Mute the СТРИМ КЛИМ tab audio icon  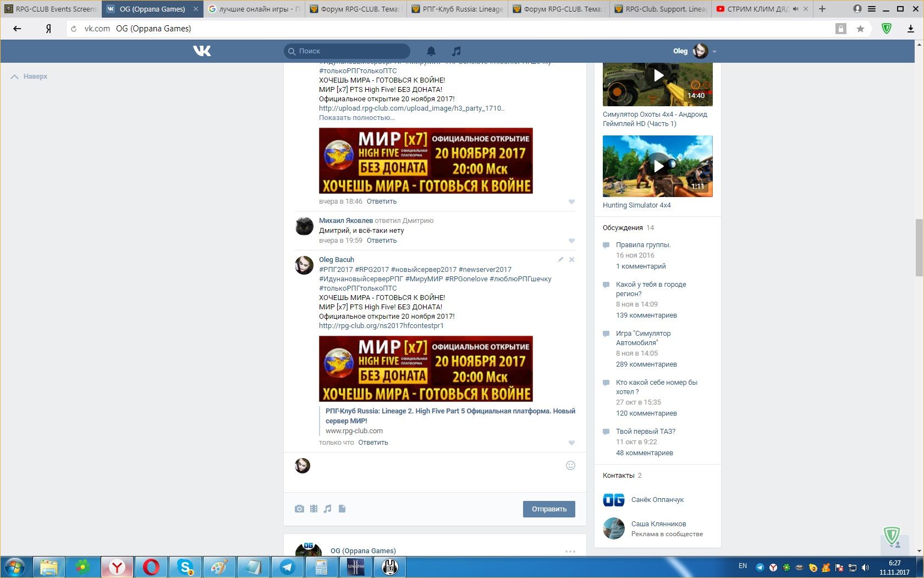click(795, 9)
